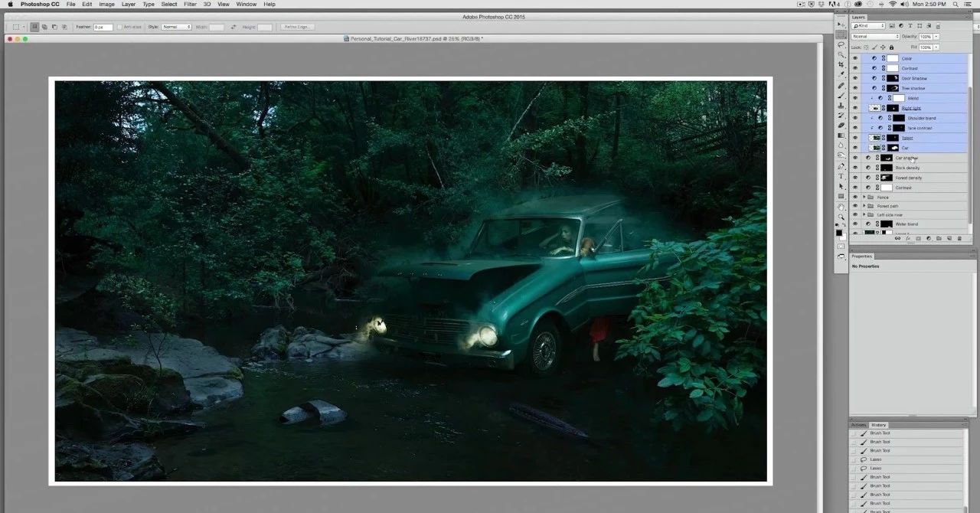
Task: Toggle visibility of Right light layer
Action: click(x=855, y=108)
